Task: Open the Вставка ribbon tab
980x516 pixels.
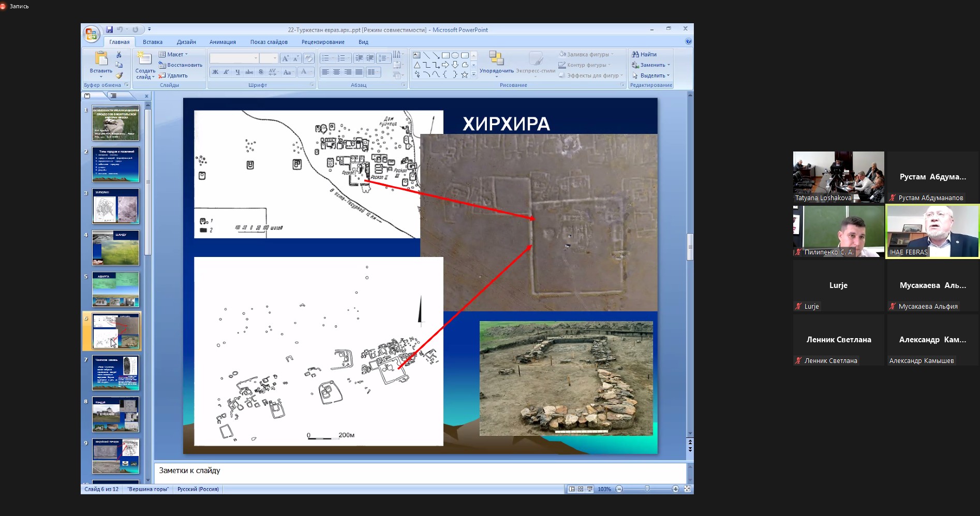Action: (153, 42)
